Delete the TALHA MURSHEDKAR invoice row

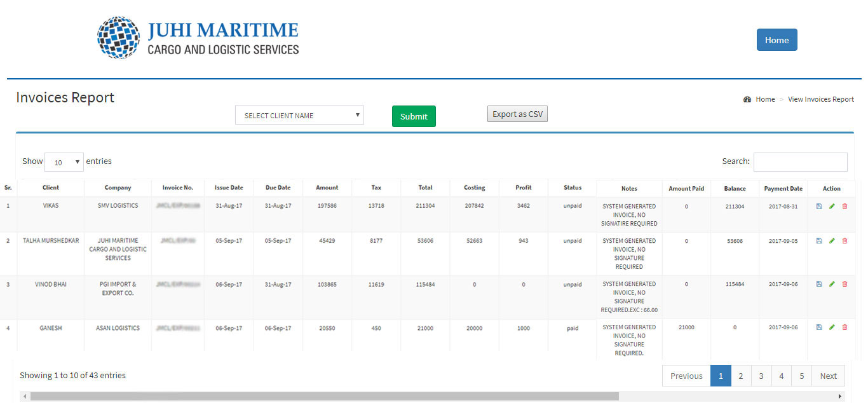844,241
